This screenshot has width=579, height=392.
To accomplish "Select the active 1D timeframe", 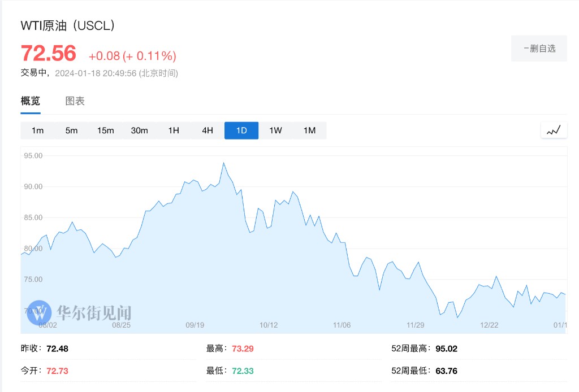I will pos(241,130).
